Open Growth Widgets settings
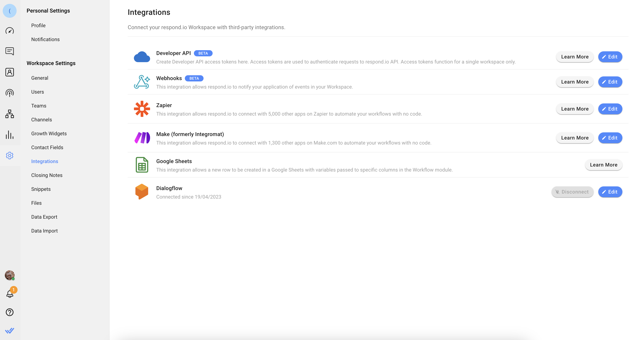This screenshot has width=644, height=340. coord(49,134)
